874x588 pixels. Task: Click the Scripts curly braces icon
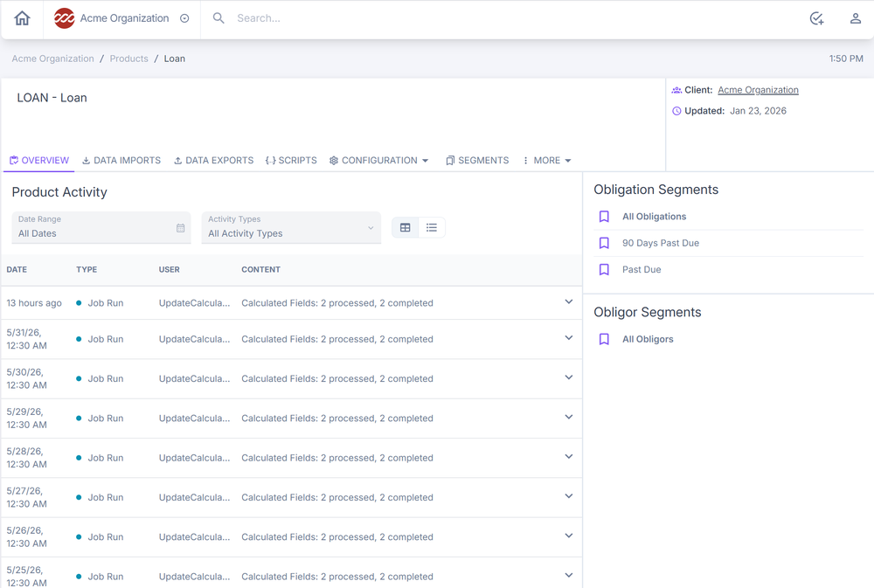(270, 161)
